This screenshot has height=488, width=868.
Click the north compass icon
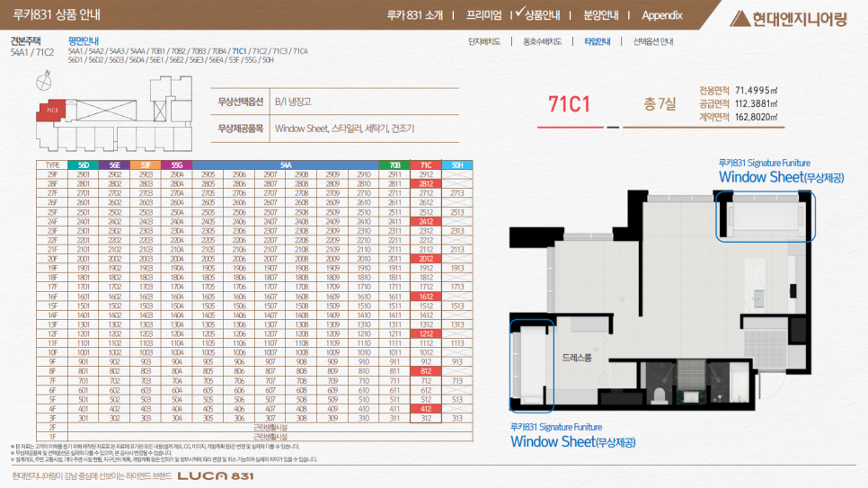pos(44,81)
